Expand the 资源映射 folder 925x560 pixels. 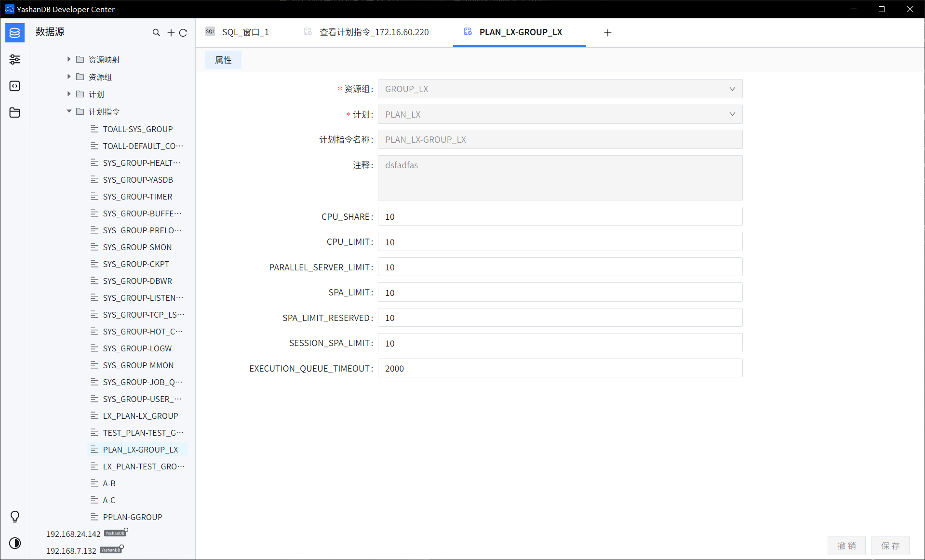[69, 59]
